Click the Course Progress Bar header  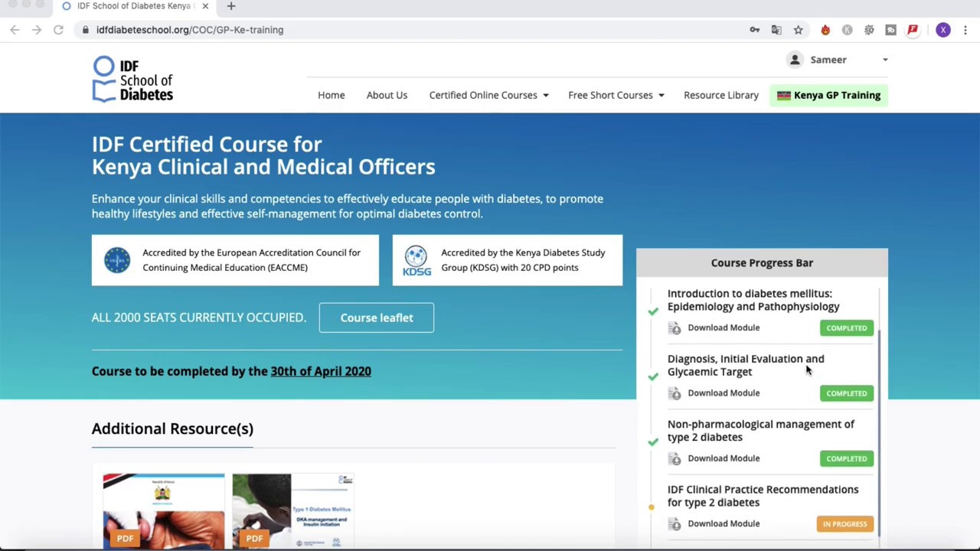pyautogui.click(x=762, y=262)
